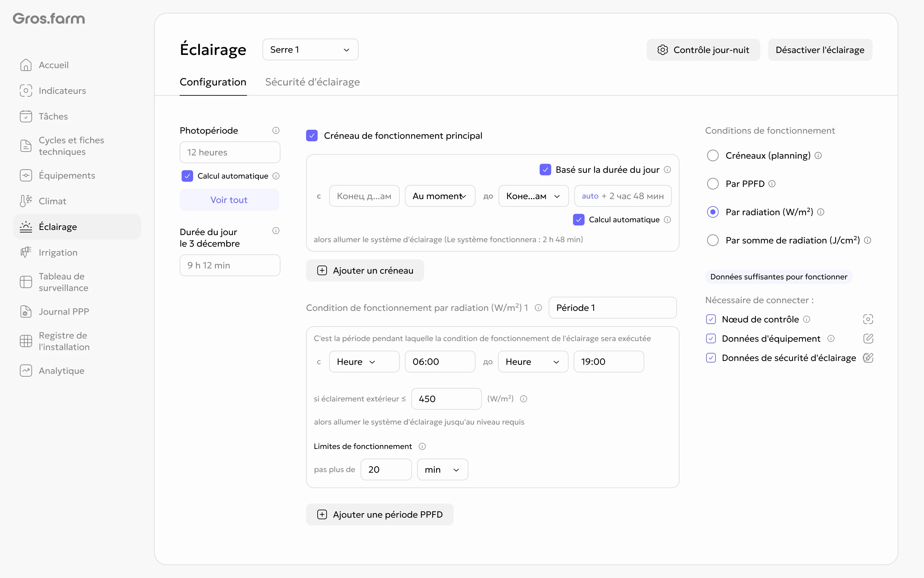Image resolution: width=924 pixels, height=578 pixels.
Task: Open Tâches calendar icon in sidebar
Action: tap(26, 116)
